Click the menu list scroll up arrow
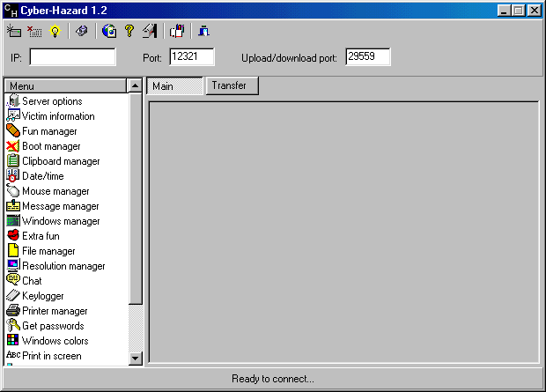546x392 pixels. (x=135, y=86)
